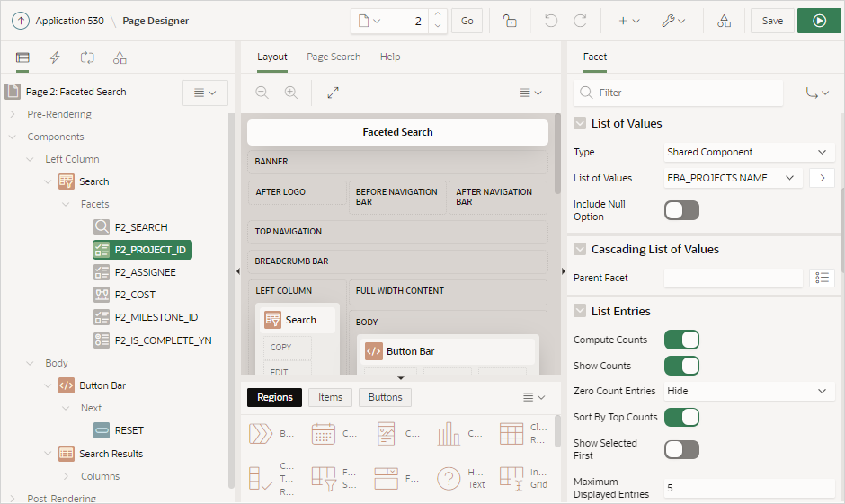Collapse the Left Column tree node
This screenshot has width=845, height=504.
[x=31, y=159]
